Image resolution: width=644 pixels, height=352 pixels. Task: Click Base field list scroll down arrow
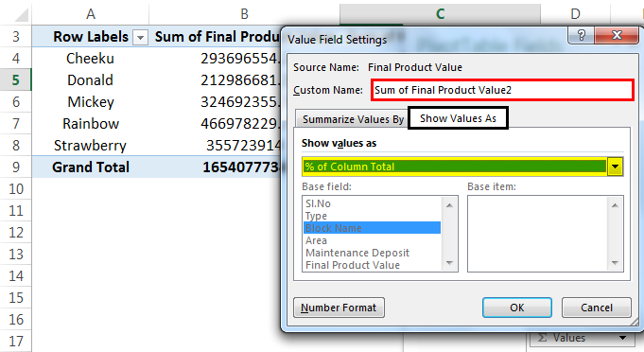click(x=449, y=263)
